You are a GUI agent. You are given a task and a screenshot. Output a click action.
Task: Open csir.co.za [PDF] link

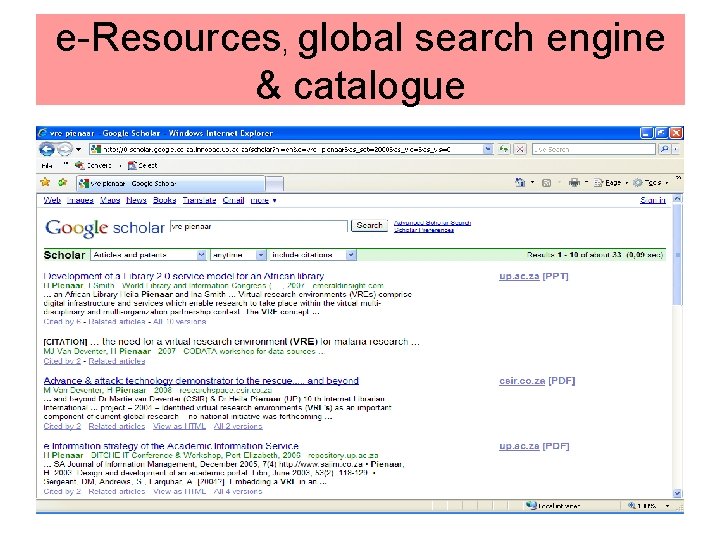coord(537,381)
